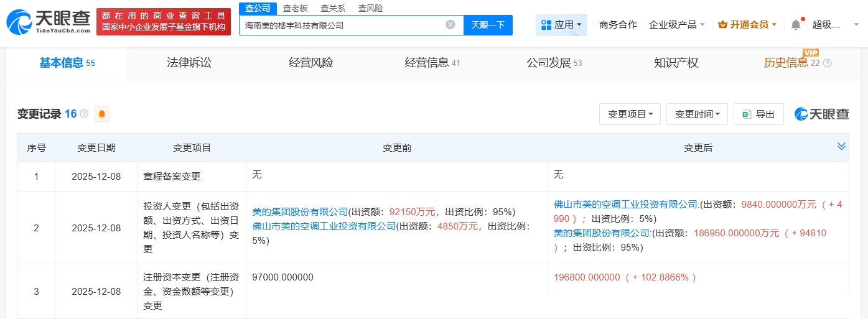Click the help icon next to 历史信息

[x=827, y=63]
